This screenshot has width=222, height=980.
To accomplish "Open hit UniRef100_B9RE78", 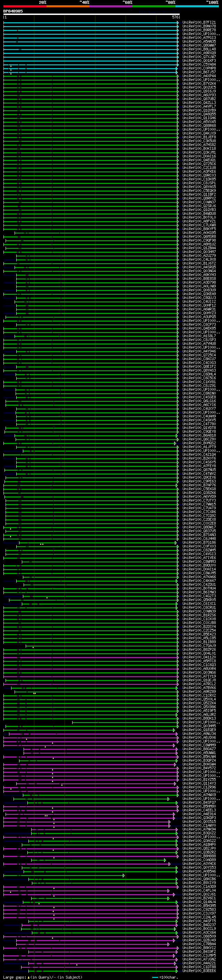I will click(x=199, y=31).
